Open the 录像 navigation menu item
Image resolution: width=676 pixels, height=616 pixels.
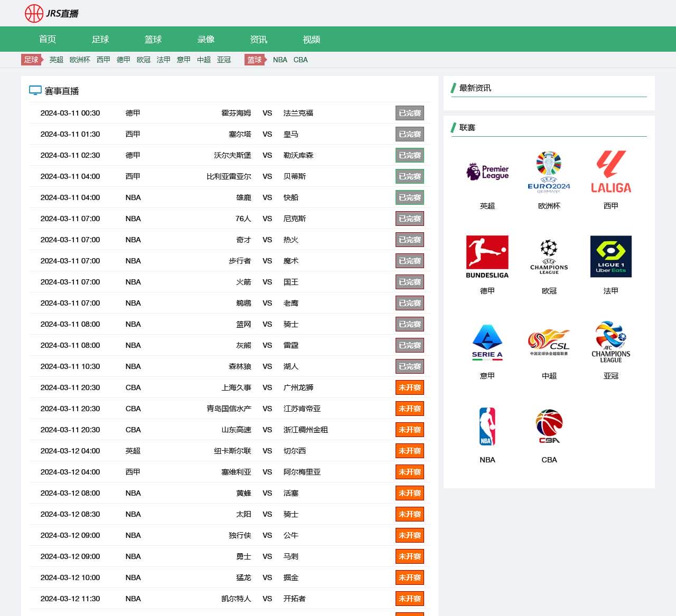tap(205, 40)
